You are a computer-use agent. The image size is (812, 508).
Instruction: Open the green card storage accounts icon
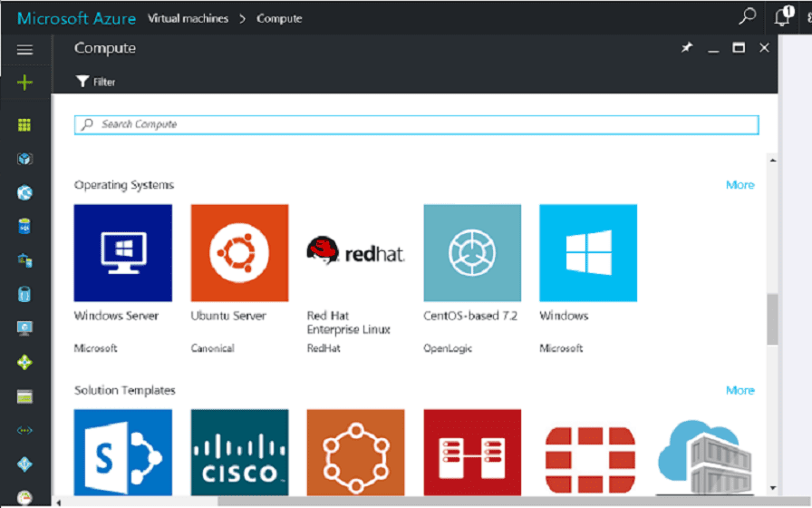[x=24, y=396]
